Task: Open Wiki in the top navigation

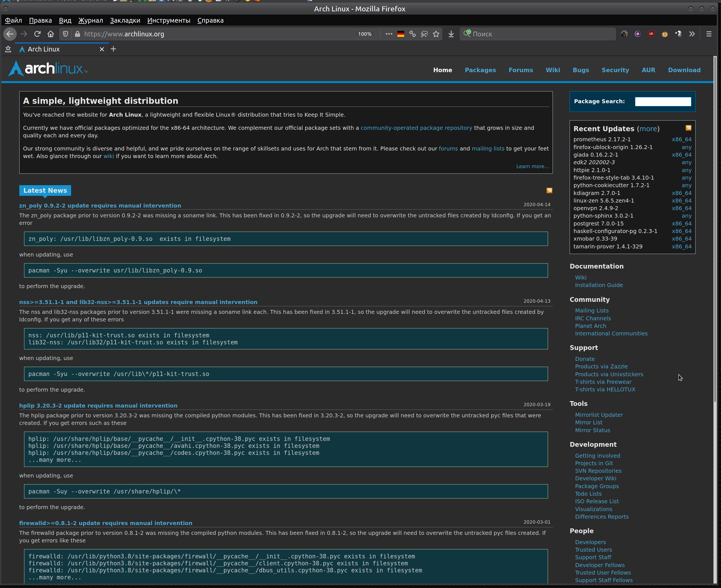Action: pos(553,70)
